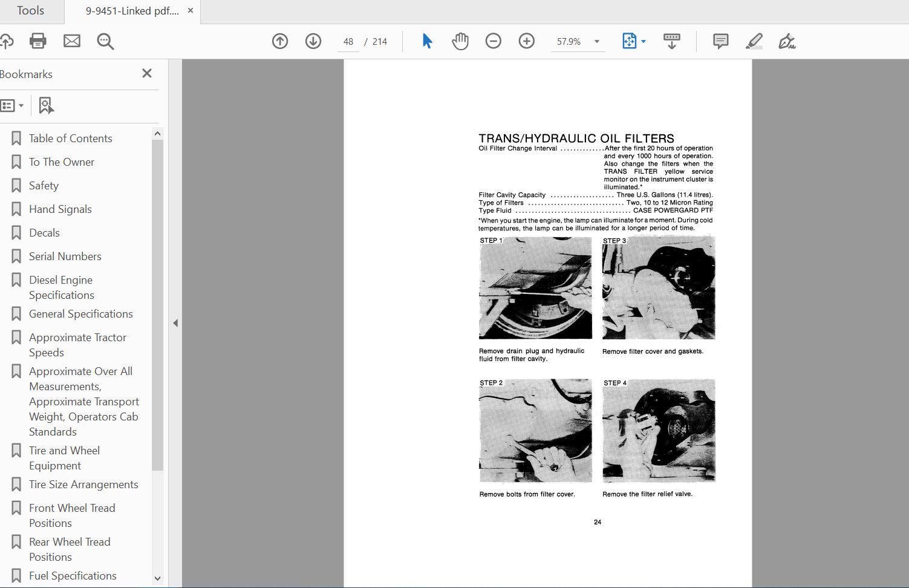The width and height of the screenshot is (909, 588).
Task: Click the page number field showing 48
Action: (x=348, y=42)
